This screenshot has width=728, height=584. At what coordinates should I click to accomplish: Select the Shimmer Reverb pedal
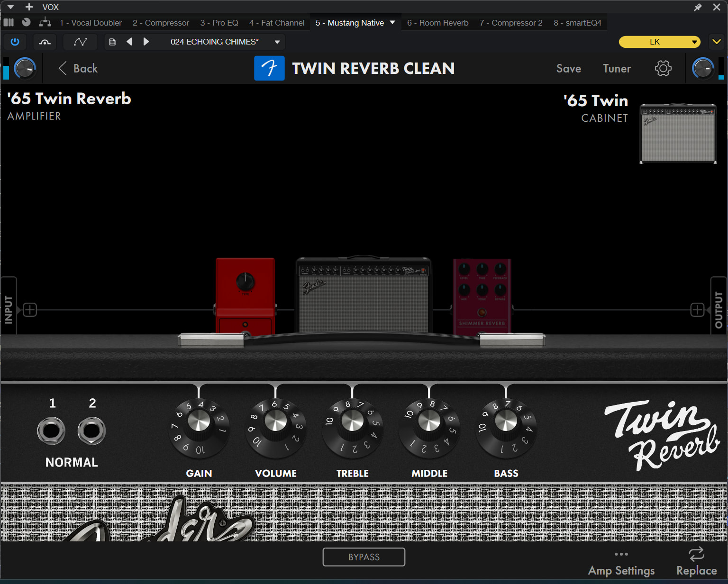482,296
